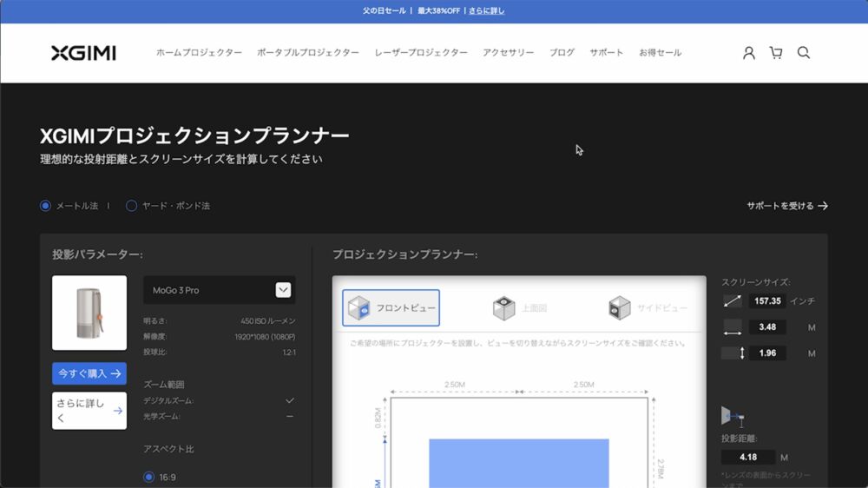The height and width of the screenshot is (488, 868).
Task: Click the diagonal screen size icon
Action: point(733,300)
